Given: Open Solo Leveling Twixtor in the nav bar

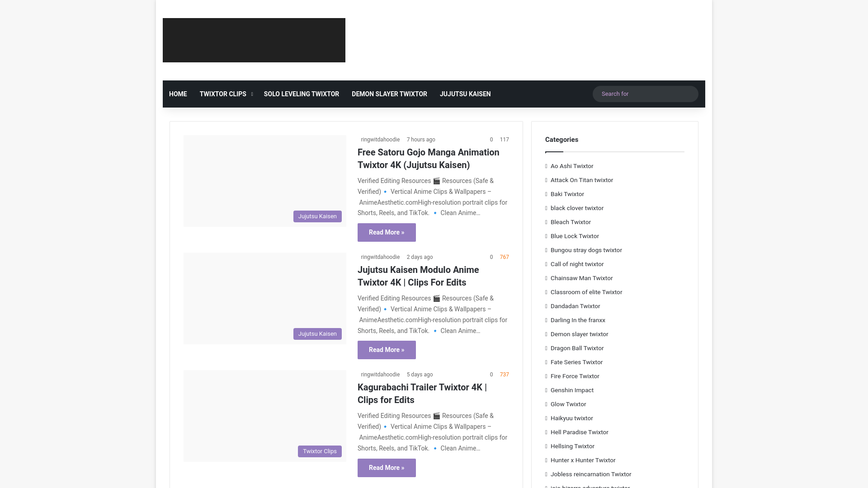Looking at the screenshot, I should point(302,94).
